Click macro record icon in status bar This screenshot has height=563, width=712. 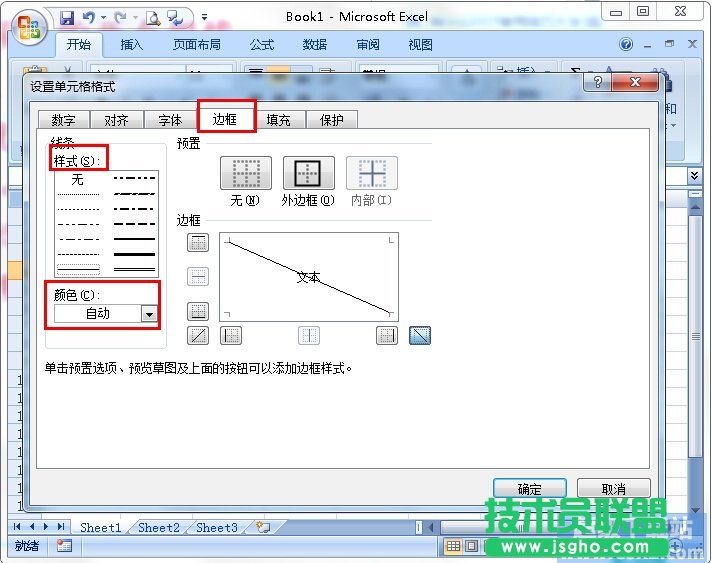coord(64,546)
